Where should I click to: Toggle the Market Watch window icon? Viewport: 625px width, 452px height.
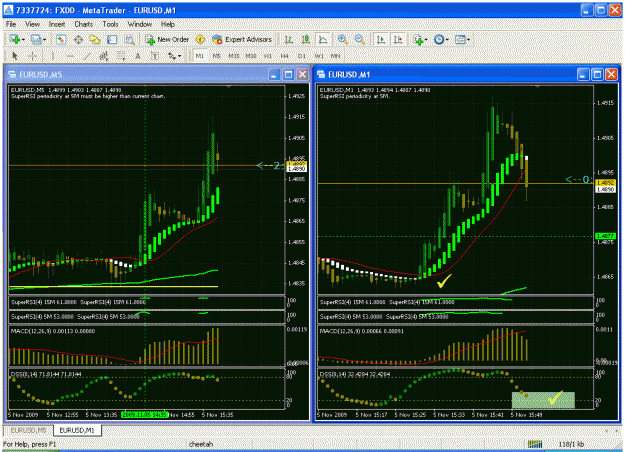(x=61, y=39)
